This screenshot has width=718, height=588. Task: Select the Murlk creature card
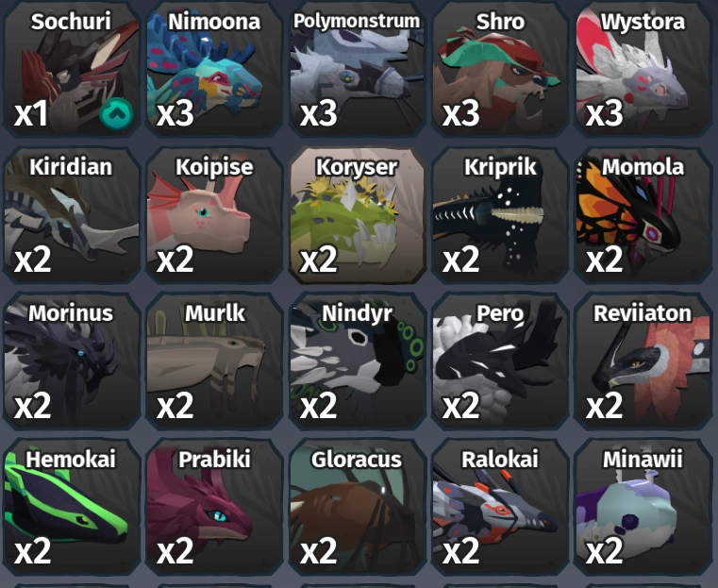pos(214,361)
